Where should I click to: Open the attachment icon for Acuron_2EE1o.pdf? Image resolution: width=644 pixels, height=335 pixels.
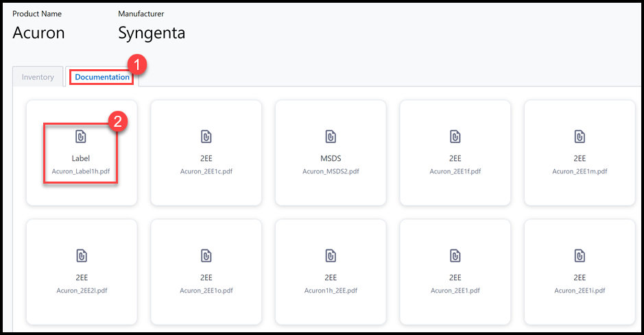click(206, 256)
